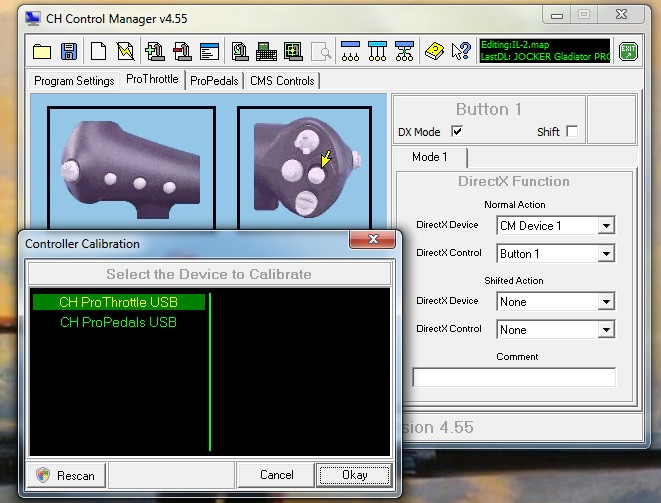
Task: Click the Shifted Action label
Action: tap(514, 280)
